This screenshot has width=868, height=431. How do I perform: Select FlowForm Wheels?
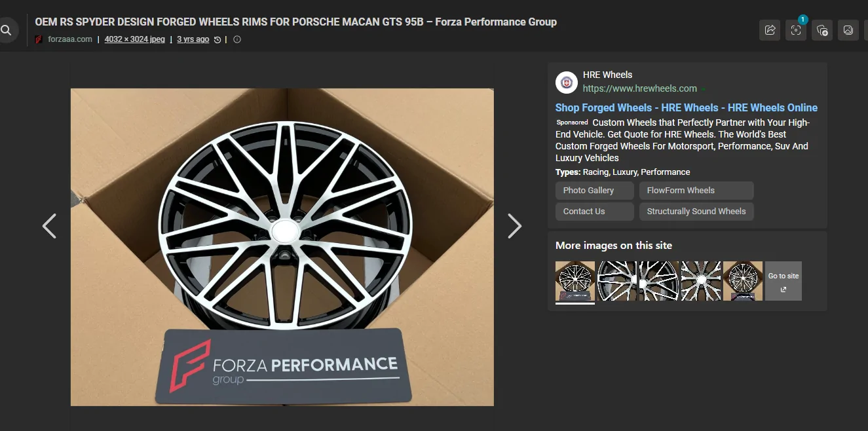pos(696,190)
